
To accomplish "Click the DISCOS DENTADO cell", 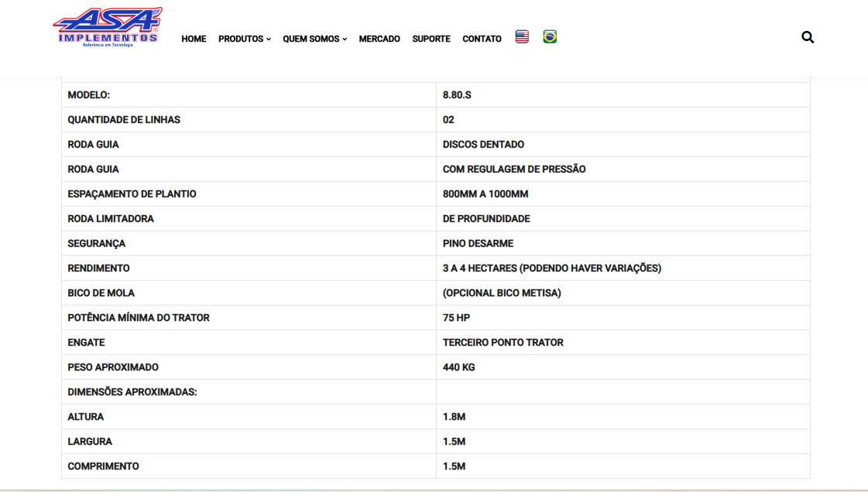I will (483, 145).
